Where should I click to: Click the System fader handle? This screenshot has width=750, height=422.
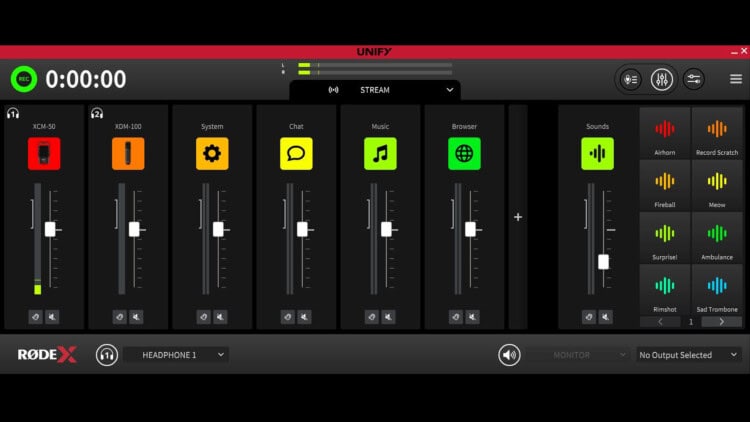click(218, 229)
